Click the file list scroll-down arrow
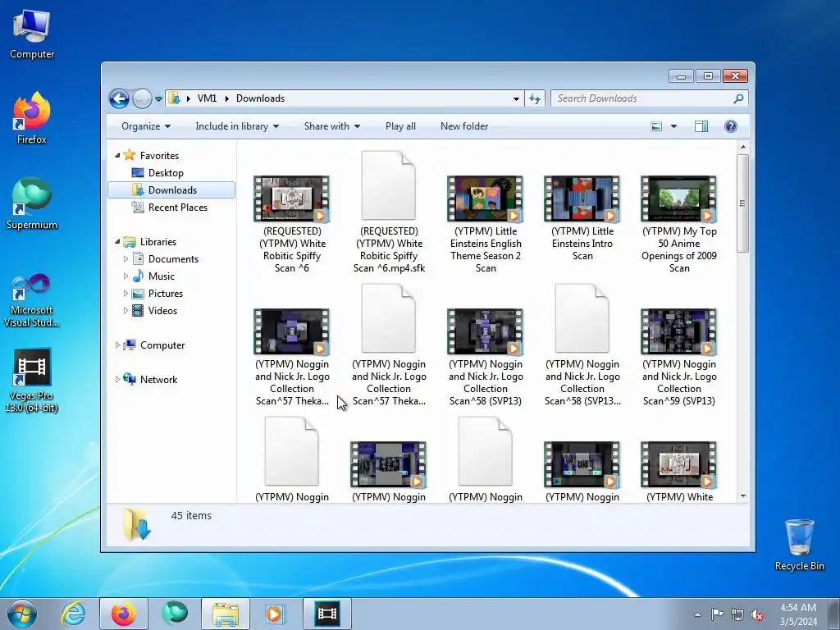The width and height of the screenshot is (840, 630). click(x=743, y=496)
